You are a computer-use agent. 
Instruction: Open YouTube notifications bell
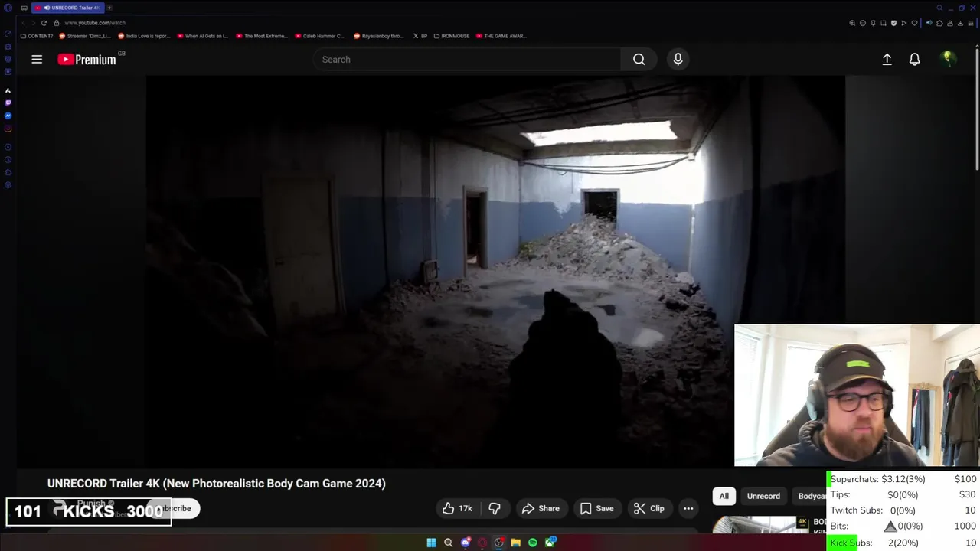point(914,59)
